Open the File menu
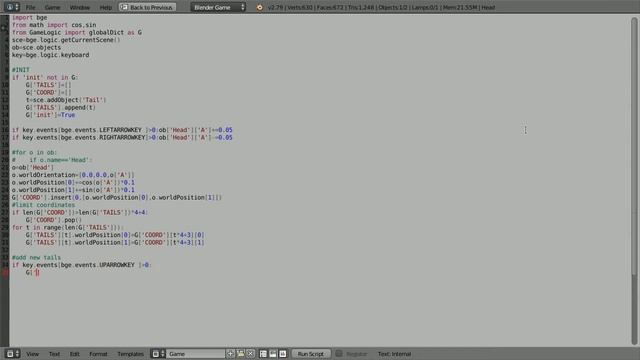This screenshot has width=640, height=360. coord(30,7)
